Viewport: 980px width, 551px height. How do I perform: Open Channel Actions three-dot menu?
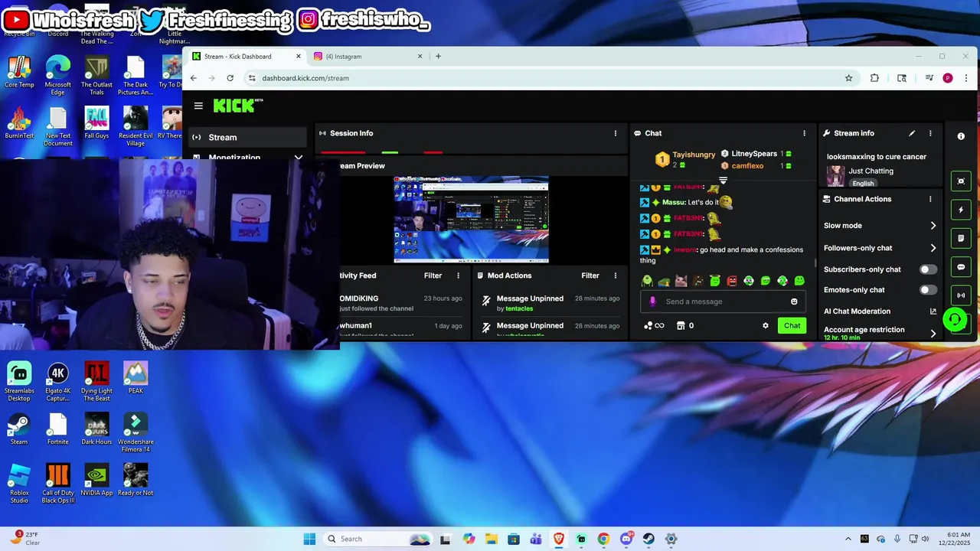tap(930, 199)
